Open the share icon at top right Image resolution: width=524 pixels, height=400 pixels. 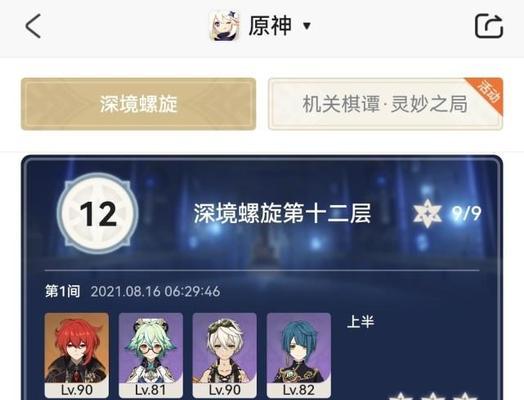489,26
